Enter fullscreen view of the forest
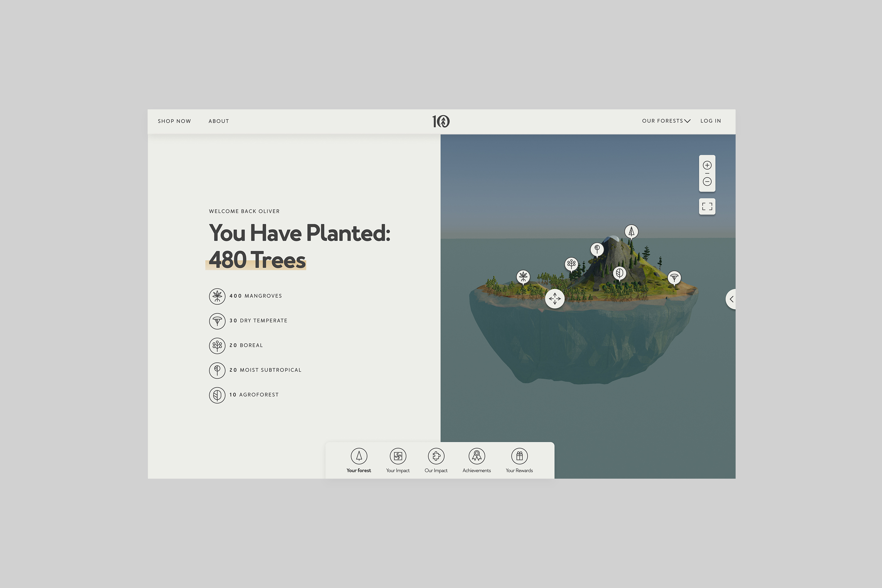The width and height of the screenshot is (882, 588). point(707,207)
